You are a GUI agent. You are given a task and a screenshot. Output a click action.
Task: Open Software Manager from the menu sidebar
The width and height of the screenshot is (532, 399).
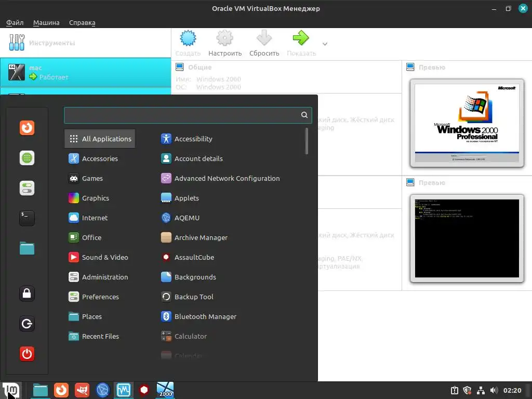coord(27,158)
